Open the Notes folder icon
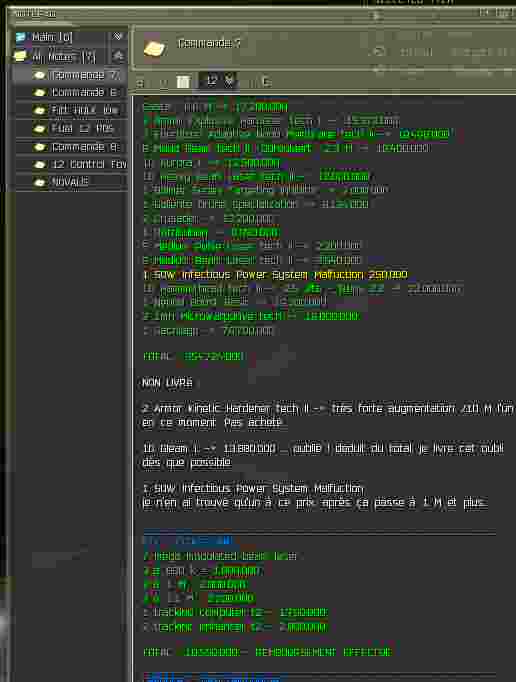Screen dimensions: 516x682 click(20, 57)
